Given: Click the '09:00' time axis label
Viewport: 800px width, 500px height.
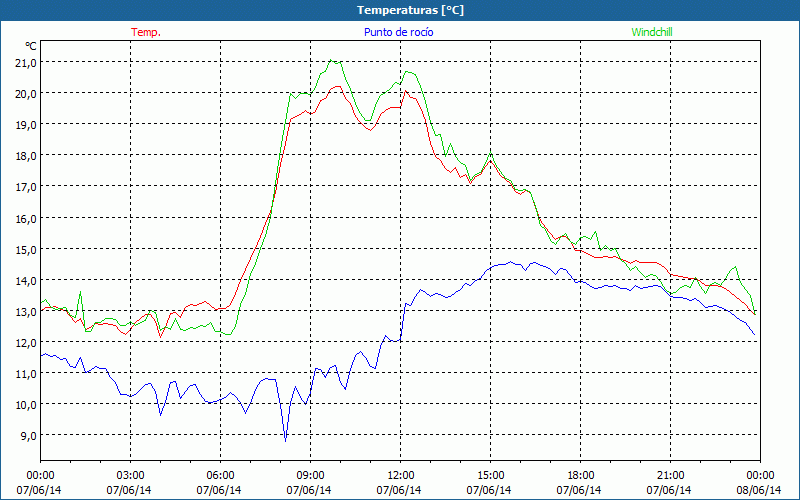Looking at the screenshot, I should (310, 476).
